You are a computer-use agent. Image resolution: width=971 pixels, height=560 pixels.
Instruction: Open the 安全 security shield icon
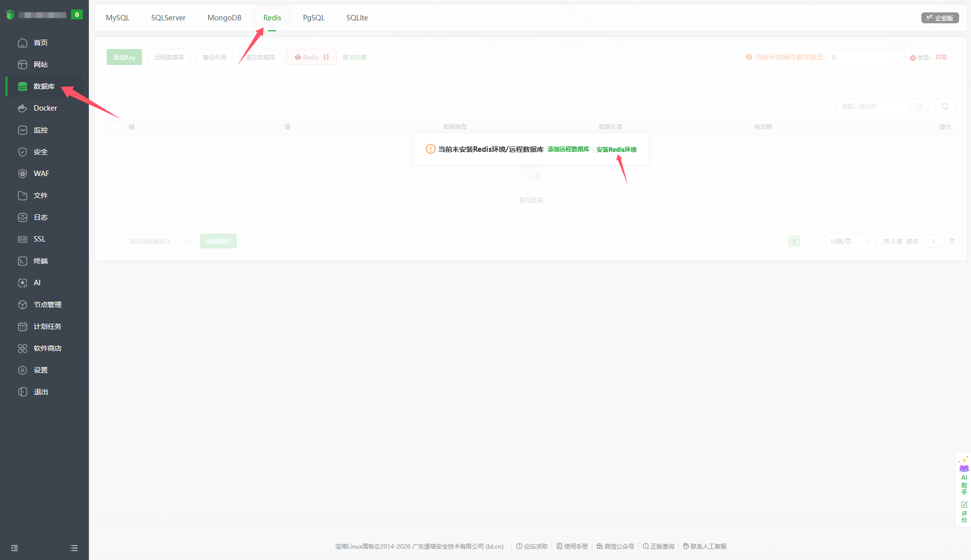pos(22,152)
